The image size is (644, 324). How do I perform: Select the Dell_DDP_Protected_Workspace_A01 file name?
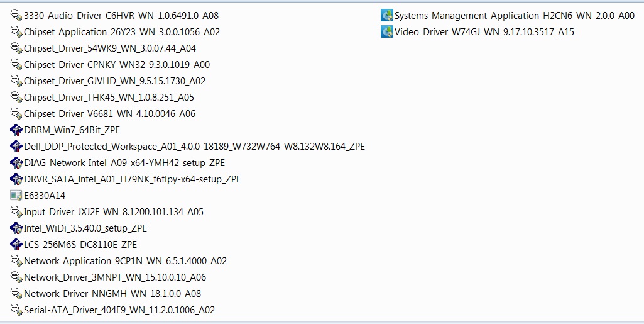195,147
